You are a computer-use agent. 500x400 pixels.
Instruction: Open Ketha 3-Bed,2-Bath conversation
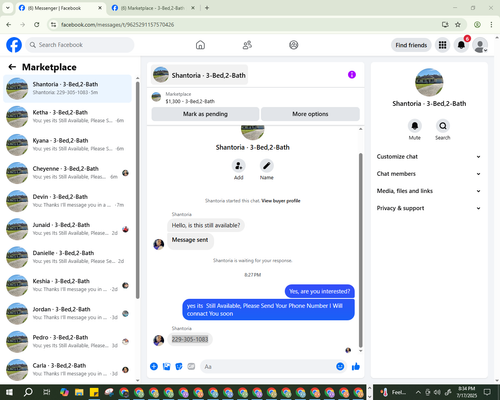[68, 117]
